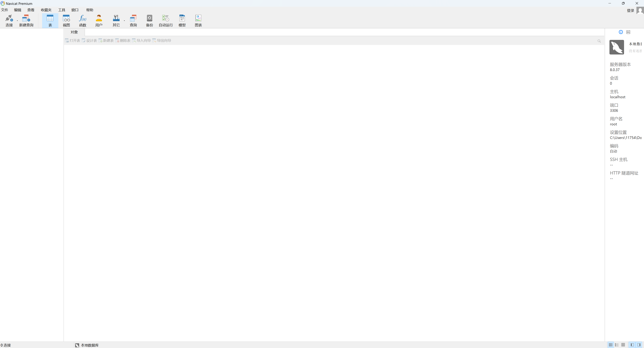
Task: Click the username value 'root'
Action: [613, 124]
